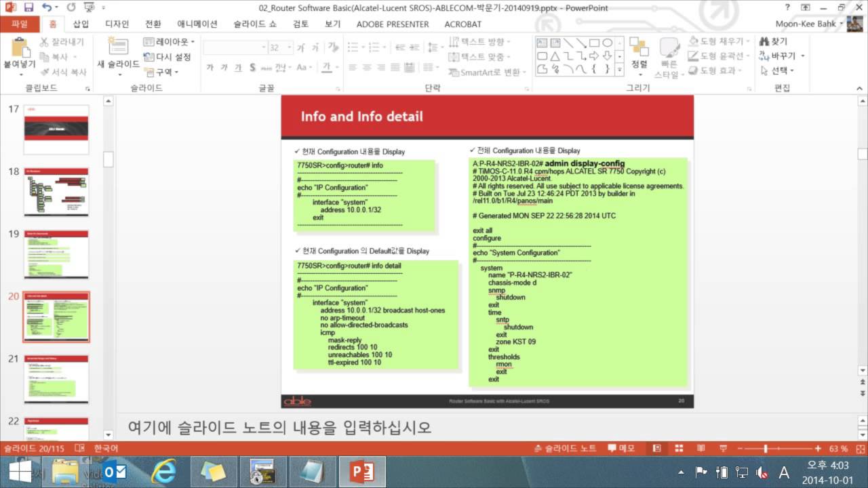
Task: Toggle Comments (메모) pane
Action: [x=621, y=449]
